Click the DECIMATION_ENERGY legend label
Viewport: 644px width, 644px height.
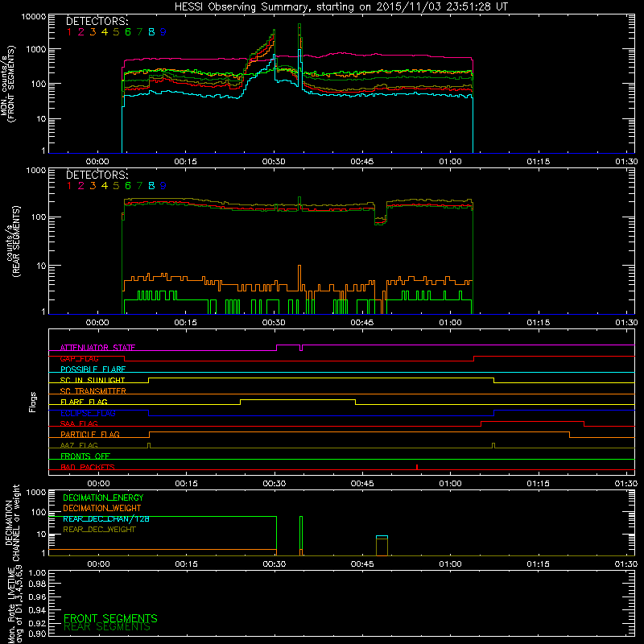(x=103, y=497)
